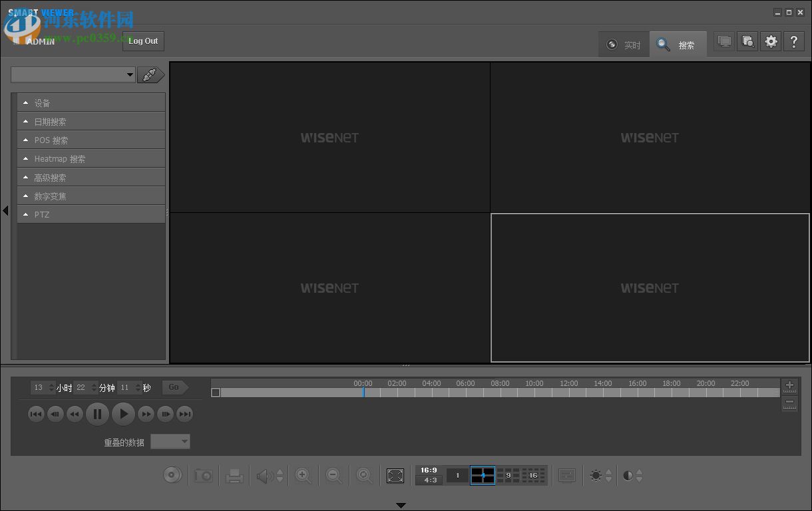This screenshot has height=511, width=812.
Task: Open help with the question mark icon
Action: 793,41
